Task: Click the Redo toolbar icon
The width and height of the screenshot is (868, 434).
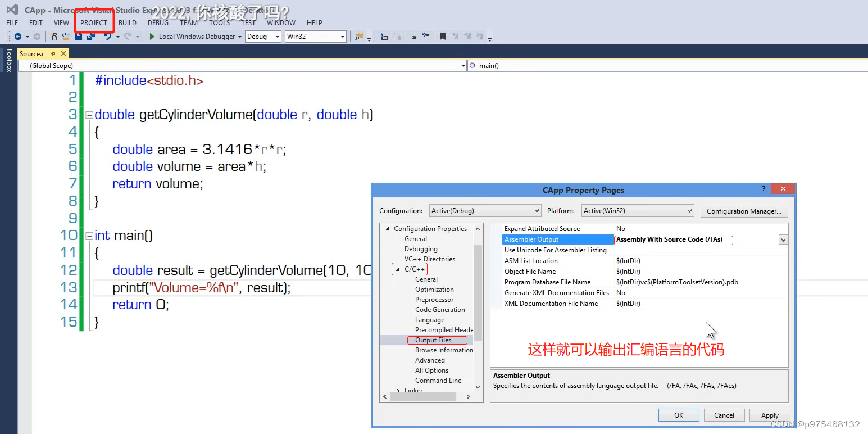Action: click(128, 37)
